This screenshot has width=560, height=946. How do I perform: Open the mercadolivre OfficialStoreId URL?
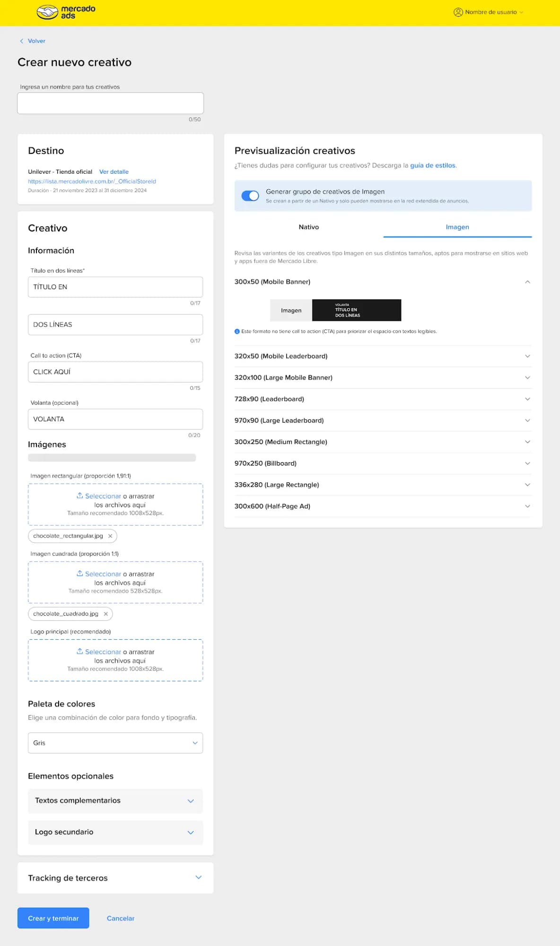pos(92,181)
